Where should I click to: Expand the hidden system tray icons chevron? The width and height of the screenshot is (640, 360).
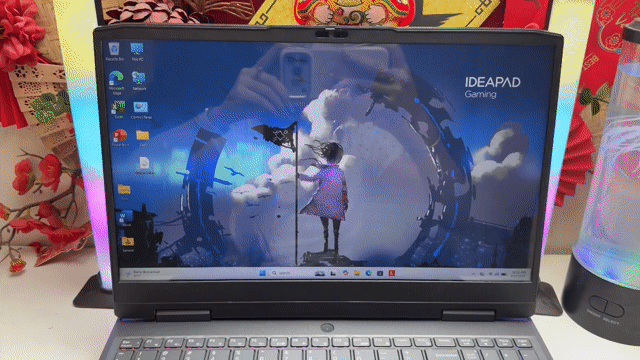point(473,274)
